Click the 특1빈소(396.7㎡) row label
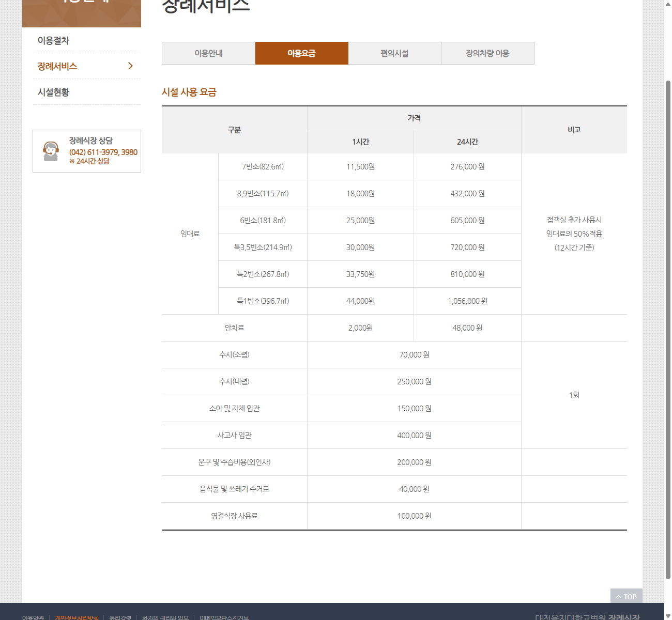This screenshot has width=672, height=620. (x=263, y=301)
